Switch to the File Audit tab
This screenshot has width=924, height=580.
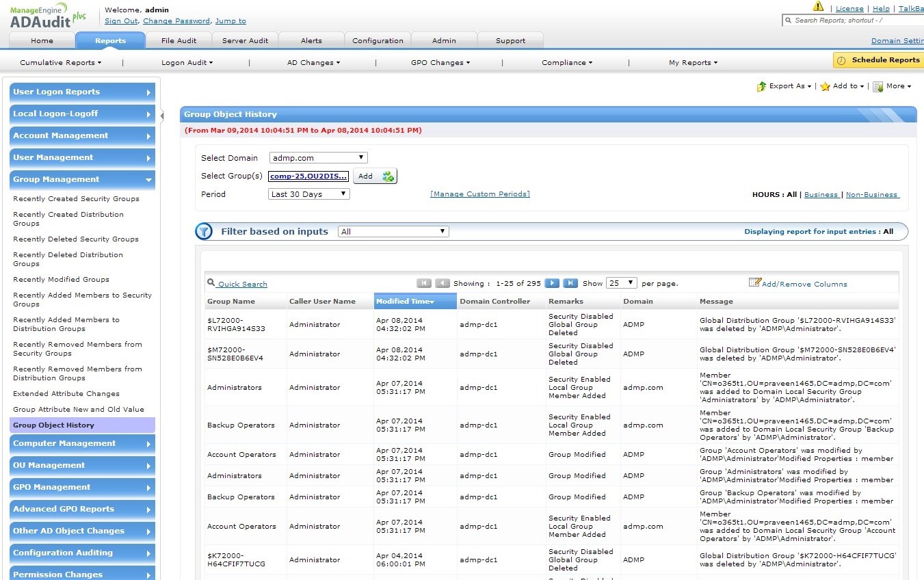pos(179,40)
